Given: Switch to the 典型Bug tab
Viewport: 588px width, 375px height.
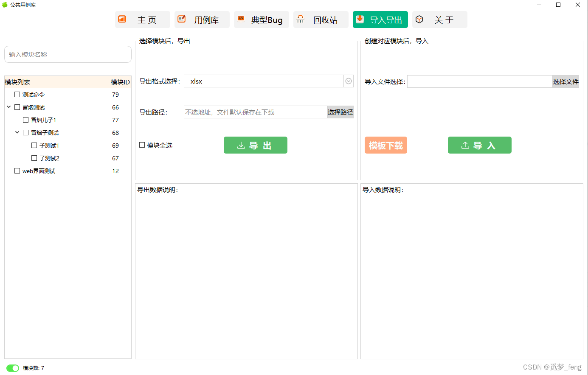Looking at the screenshot, I should pyautogui.click(x=262, y=20).
